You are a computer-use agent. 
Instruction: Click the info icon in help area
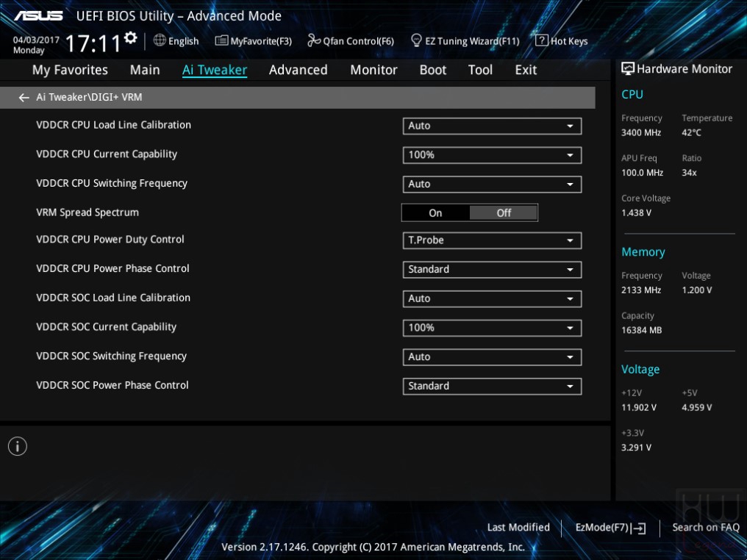pyautogui.click(x=18, y=446)
